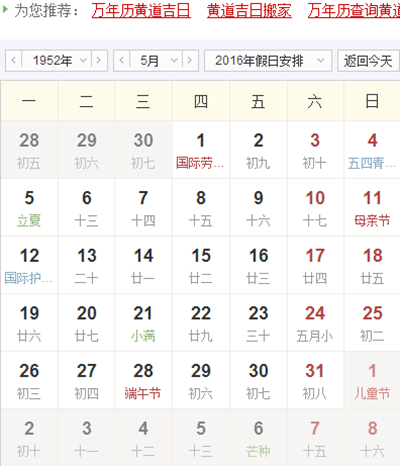Open the 万年历查询黄道 link
The width and height of the screenshot is (400, 466).
pos(354,11)
